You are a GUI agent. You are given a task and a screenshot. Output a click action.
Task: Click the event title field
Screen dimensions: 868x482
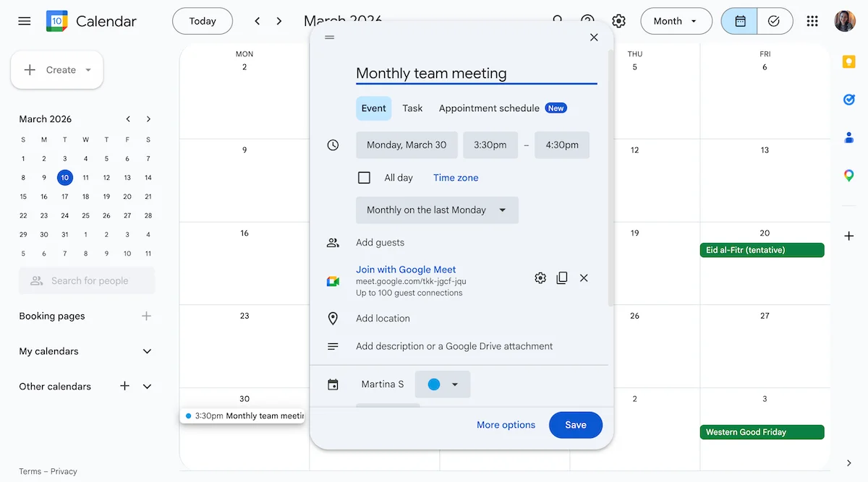click(476, 73)
